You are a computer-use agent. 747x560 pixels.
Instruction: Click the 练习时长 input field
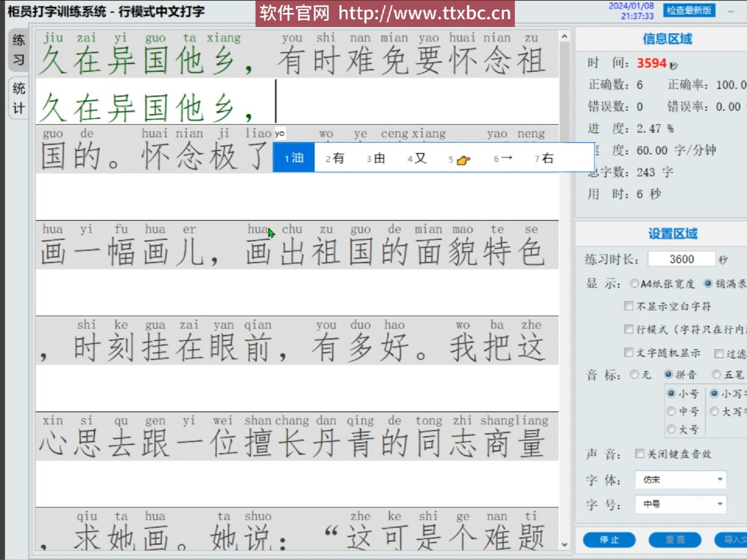click(682, 259)
